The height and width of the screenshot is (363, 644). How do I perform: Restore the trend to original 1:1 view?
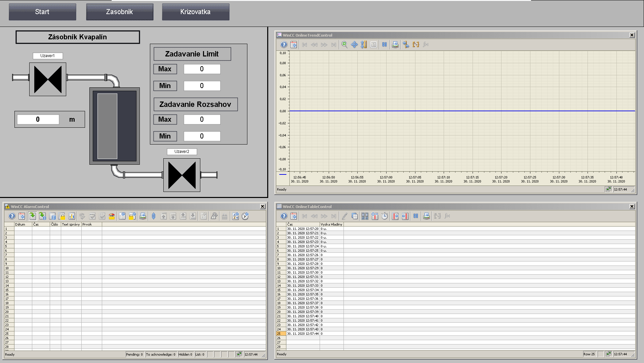tap(373, 44)
